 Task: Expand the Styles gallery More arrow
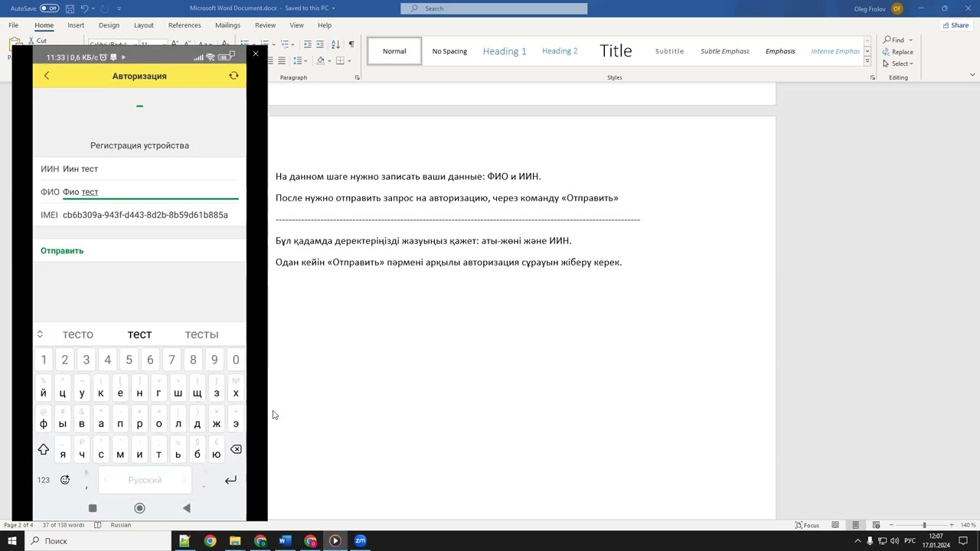coord(867,63)
